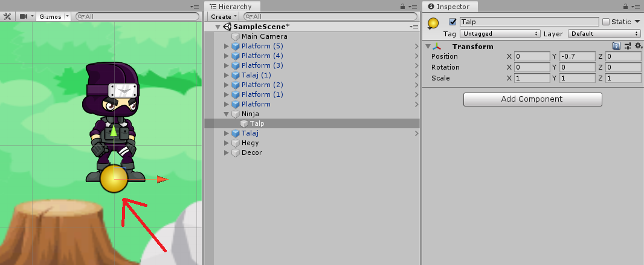This screenshot has height=265, width=644.
Task: Open the scene view tools settings icon
Action: coord(7,16)
